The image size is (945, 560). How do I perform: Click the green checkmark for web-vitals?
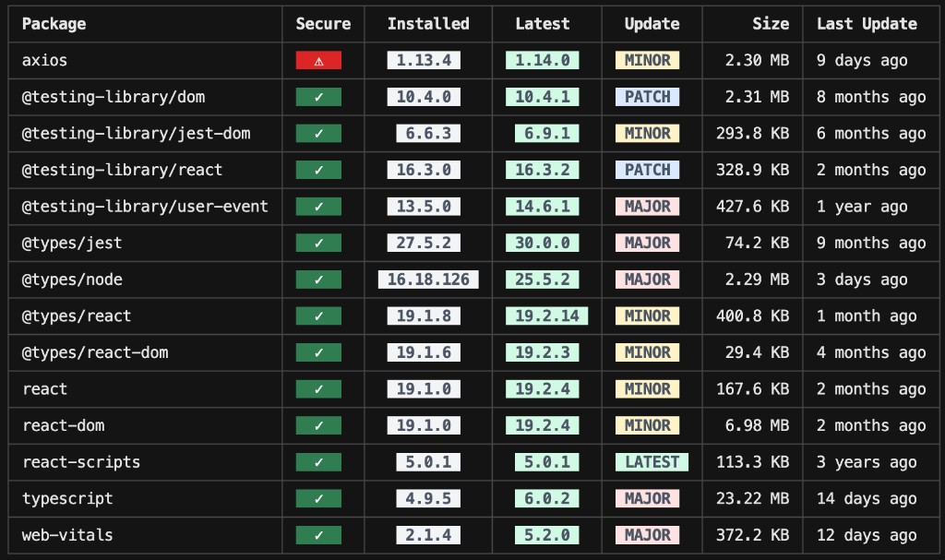318,535
